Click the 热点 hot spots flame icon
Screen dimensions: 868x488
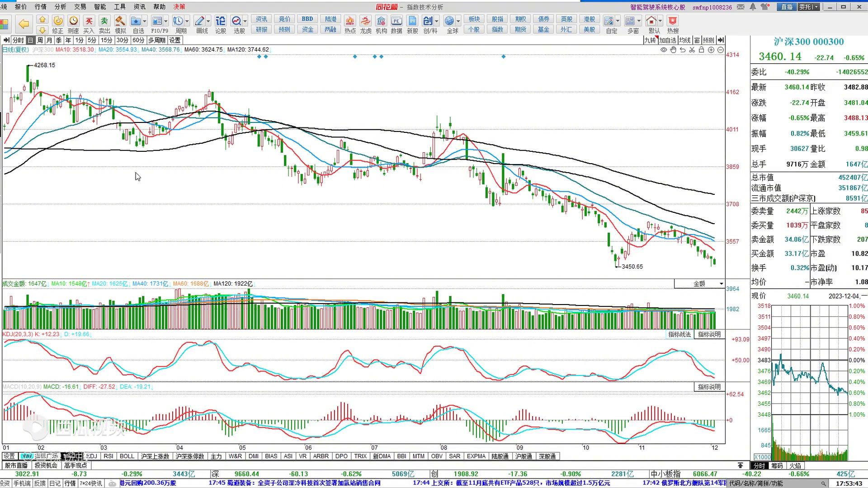350,21
